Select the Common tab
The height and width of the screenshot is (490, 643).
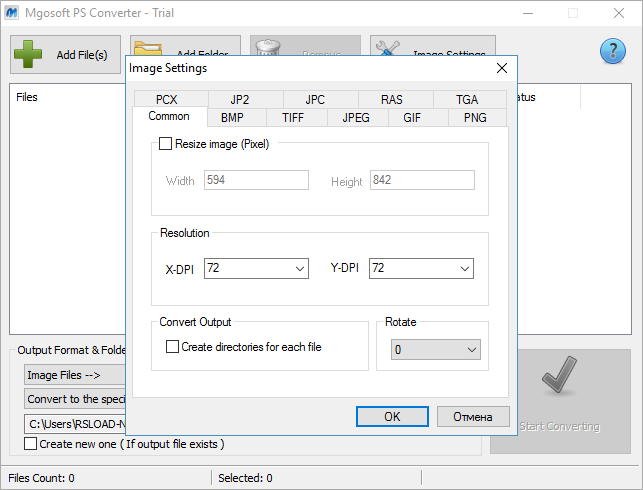pyautogui.click(x=169, y=116)
